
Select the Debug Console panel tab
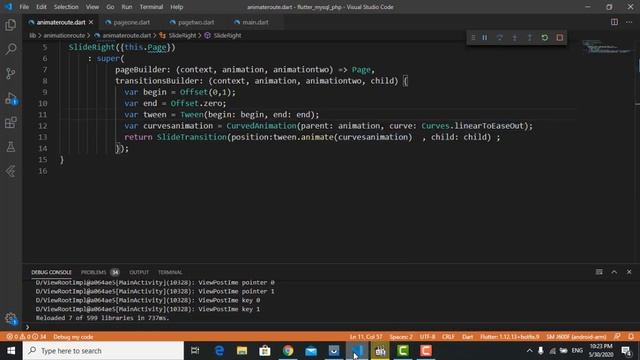tap(51, 272)
